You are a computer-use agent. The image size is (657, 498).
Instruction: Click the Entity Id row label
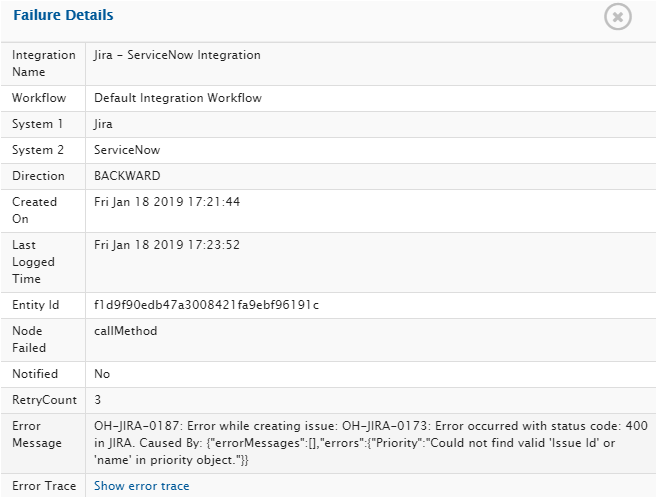35,304
